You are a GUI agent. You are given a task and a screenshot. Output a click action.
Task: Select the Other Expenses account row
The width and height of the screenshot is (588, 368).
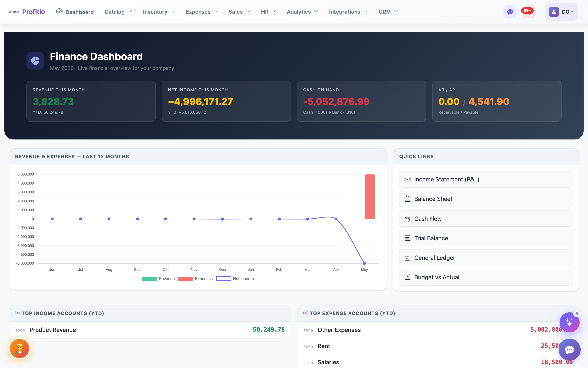tap(438, 330)
